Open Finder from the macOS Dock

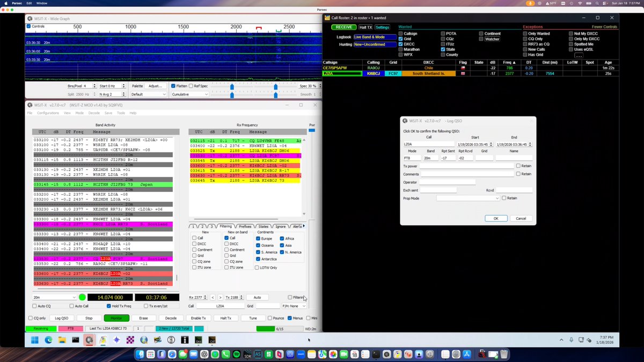click(x=140, y=354)
